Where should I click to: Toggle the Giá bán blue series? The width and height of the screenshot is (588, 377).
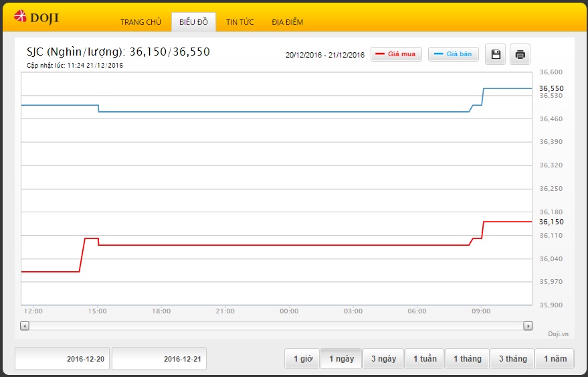coord(454,54)
